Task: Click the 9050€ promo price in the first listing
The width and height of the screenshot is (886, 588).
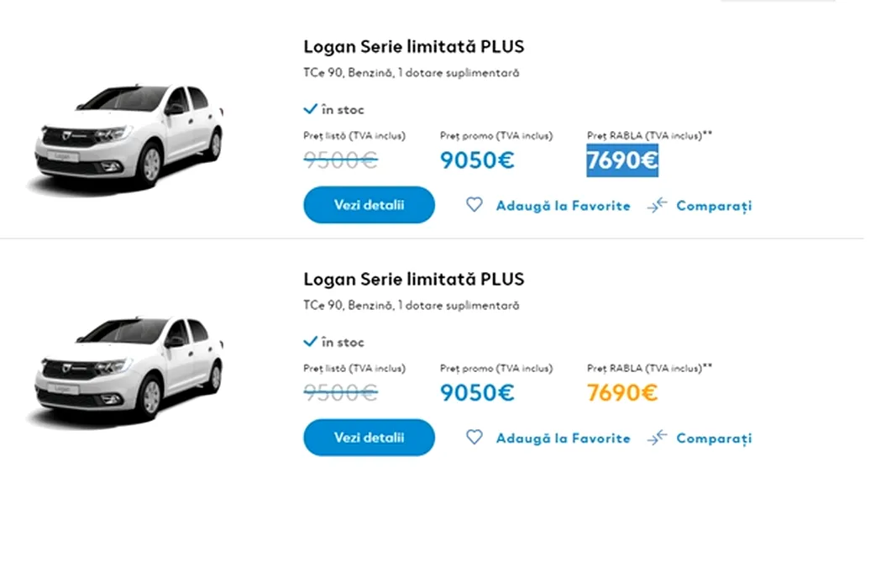Action: pyautogui.click(x=477, y=160)
